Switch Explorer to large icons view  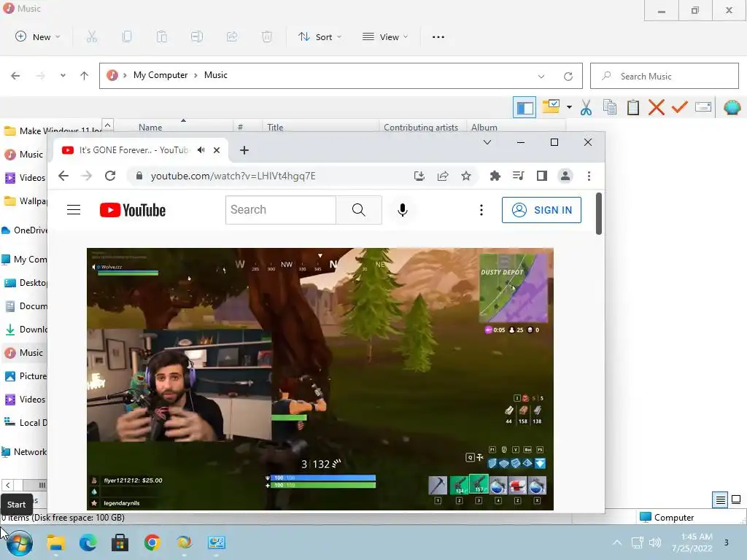point(736,499)
